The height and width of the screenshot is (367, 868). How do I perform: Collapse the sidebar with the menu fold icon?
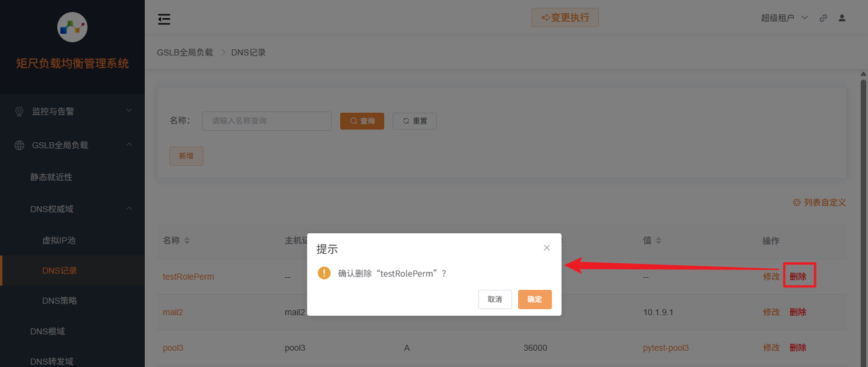point(164,19)
